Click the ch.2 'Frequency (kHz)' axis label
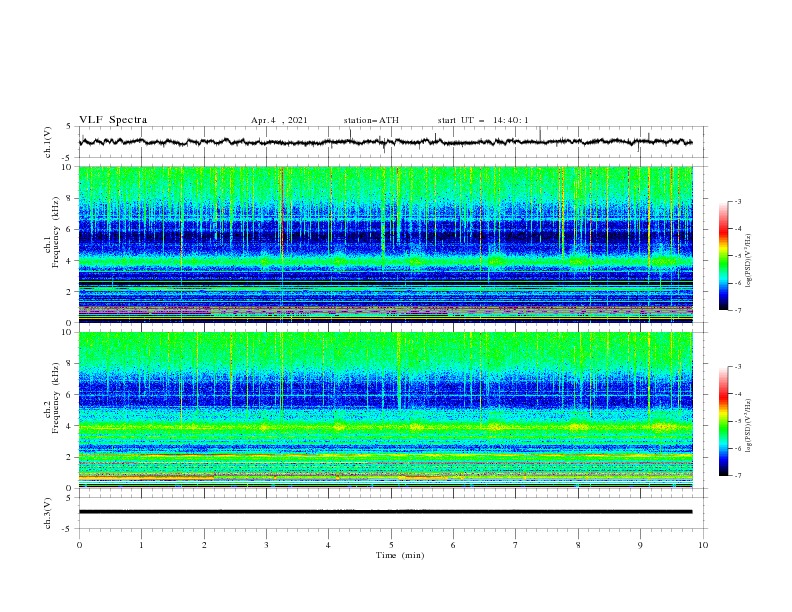The width and height of the screenshot is (792, 612). pos(55,398)
